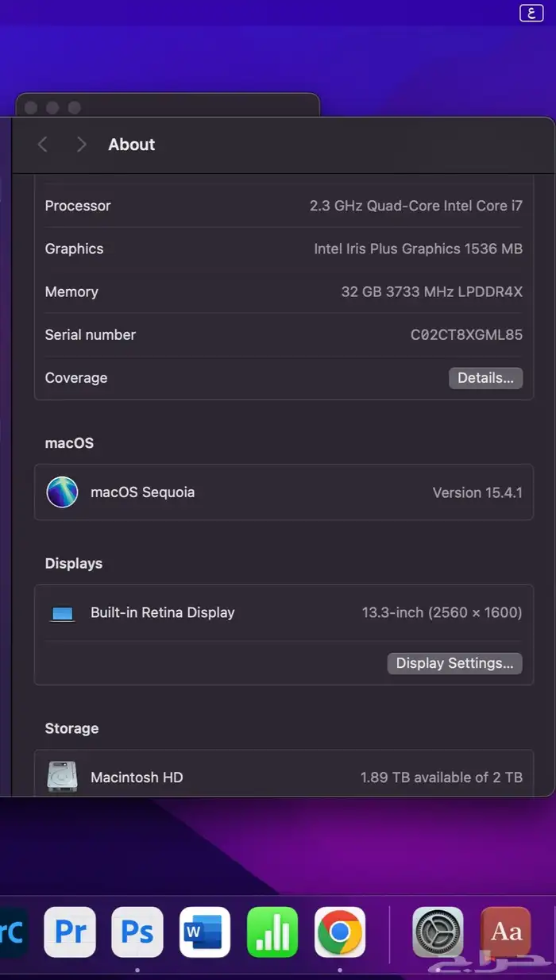Launch Google Chrome from the Dock

click(340, 932)
